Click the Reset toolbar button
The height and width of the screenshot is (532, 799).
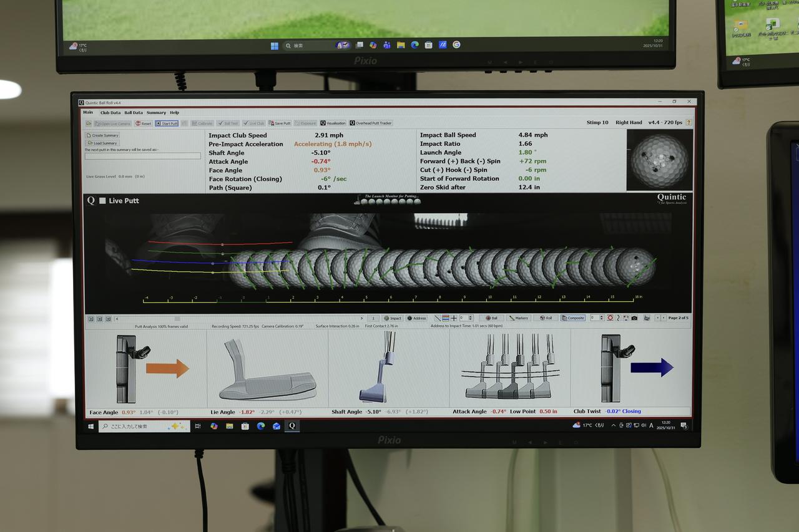[144, 123]
